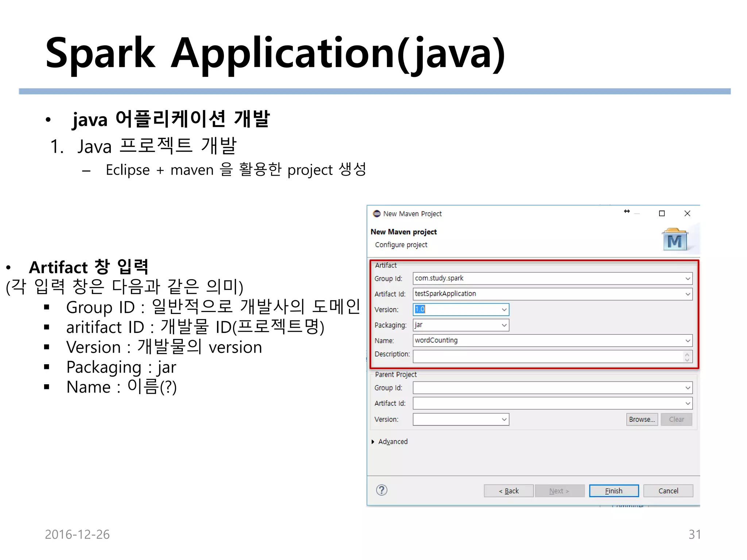Click into the Description text field
747x560 pixels.
pyautogui.click(x=547, y=357)
